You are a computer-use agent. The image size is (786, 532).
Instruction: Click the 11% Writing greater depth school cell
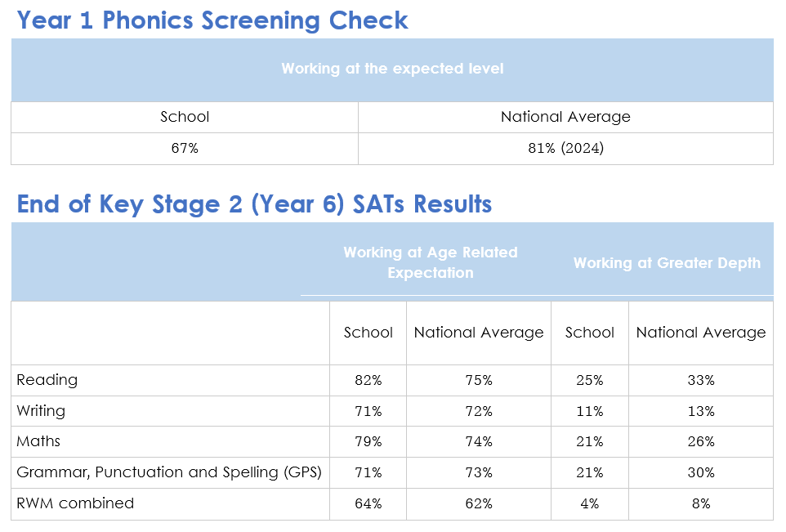coord(589,411)
